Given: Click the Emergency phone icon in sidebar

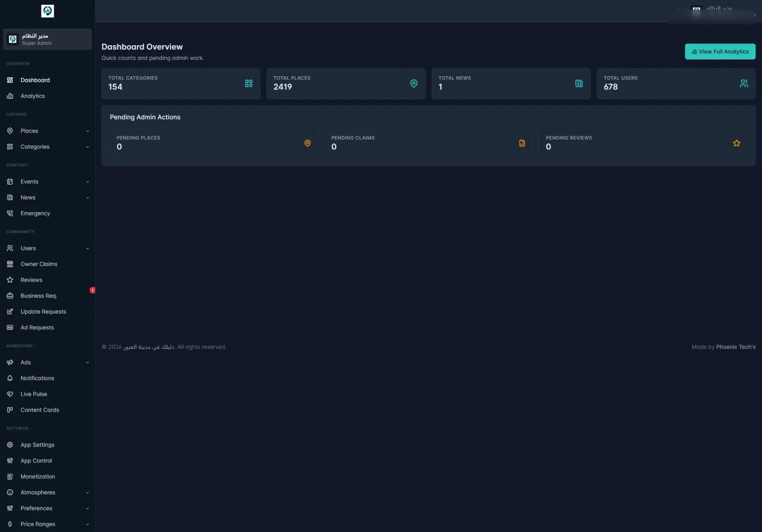Looking at the screenshot, I should point(10,213).
